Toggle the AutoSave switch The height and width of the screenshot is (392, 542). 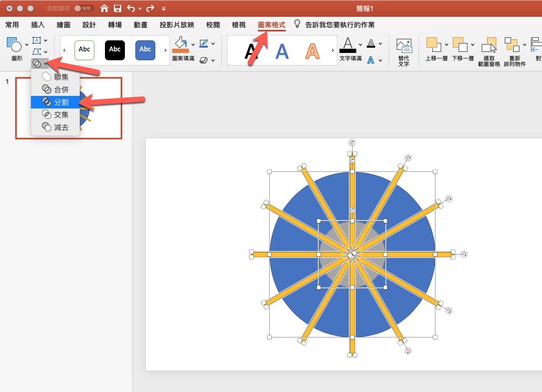pyautogui.click(x=83, y=8)
